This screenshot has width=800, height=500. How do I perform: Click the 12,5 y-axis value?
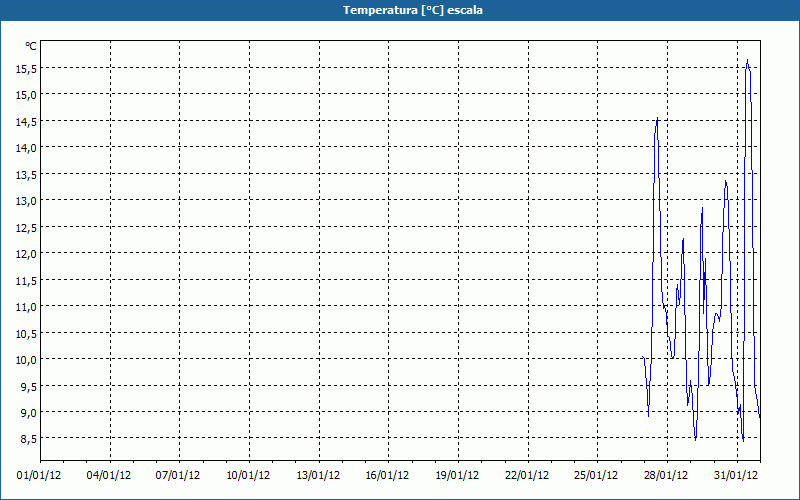pos(27,228)
